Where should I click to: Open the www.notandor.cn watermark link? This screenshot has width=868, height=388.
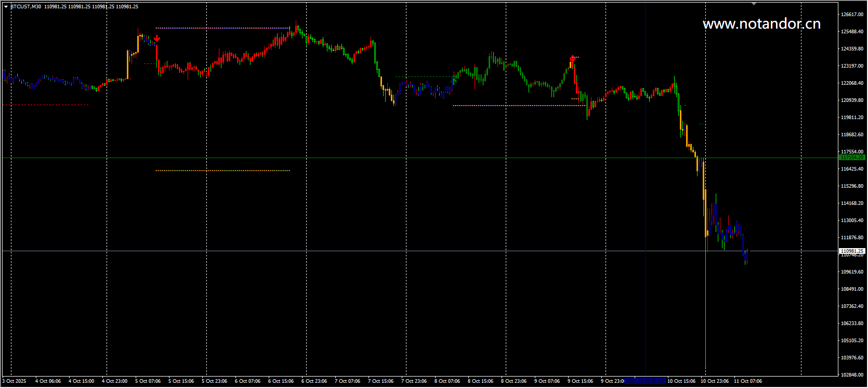761,24
